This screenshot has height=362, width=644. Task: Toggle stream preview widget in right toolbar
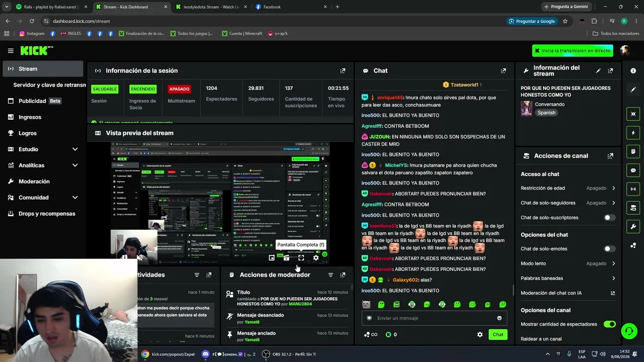point(633,114)
